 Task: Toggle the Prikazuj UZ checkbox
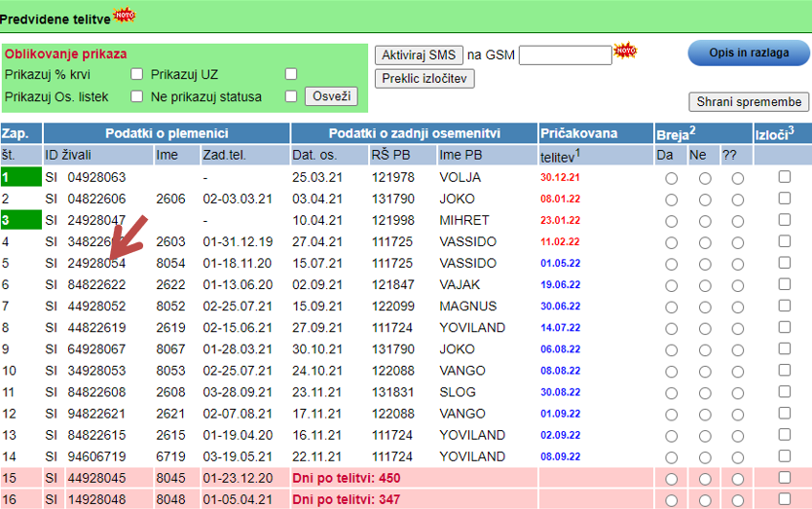pos(290,74)
